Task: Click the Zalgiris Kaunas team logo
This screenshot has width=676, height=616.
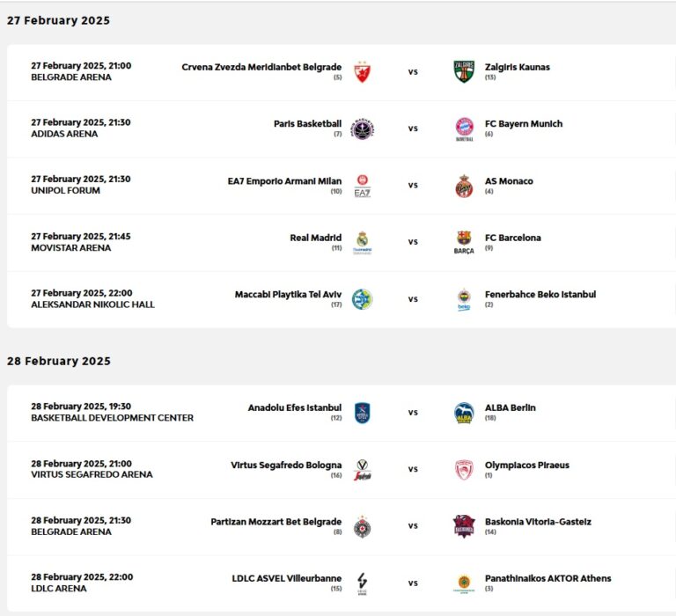Action: coord(464,72)
